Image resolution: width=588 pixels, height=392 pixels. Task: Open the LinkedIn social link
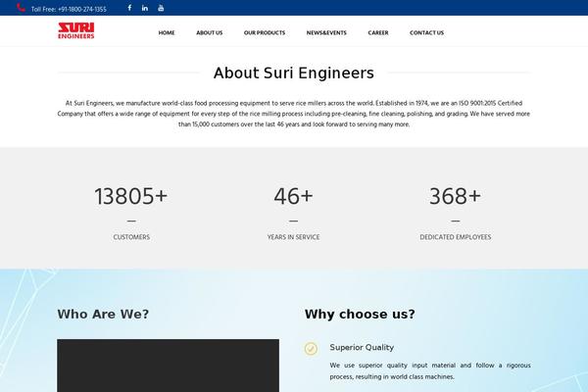(145, 8)
